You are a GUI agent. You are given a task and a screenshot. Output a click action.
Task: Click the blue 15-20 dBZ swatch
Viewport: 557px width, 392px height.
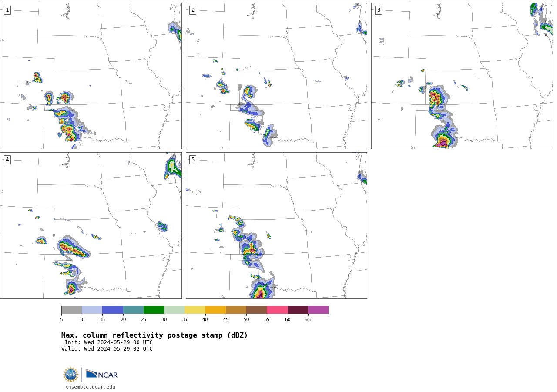coord(113,310)
